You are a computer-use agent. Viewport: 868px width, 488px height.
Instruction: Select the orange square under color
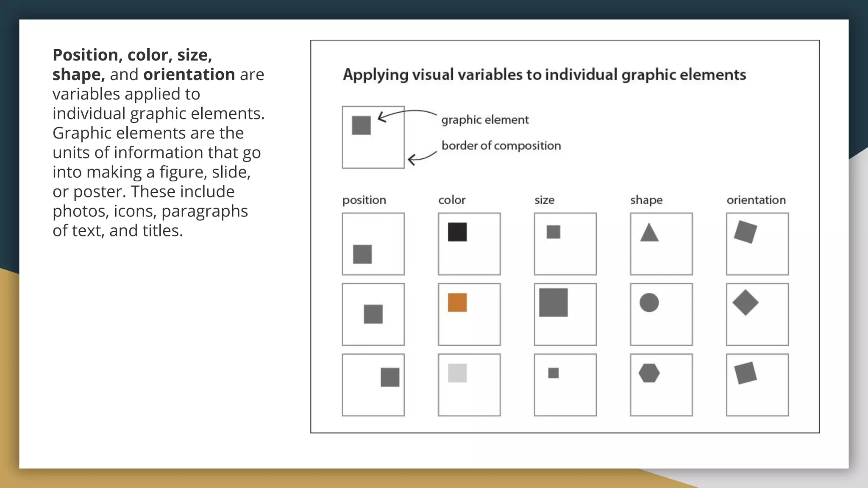tap(457, 302)
